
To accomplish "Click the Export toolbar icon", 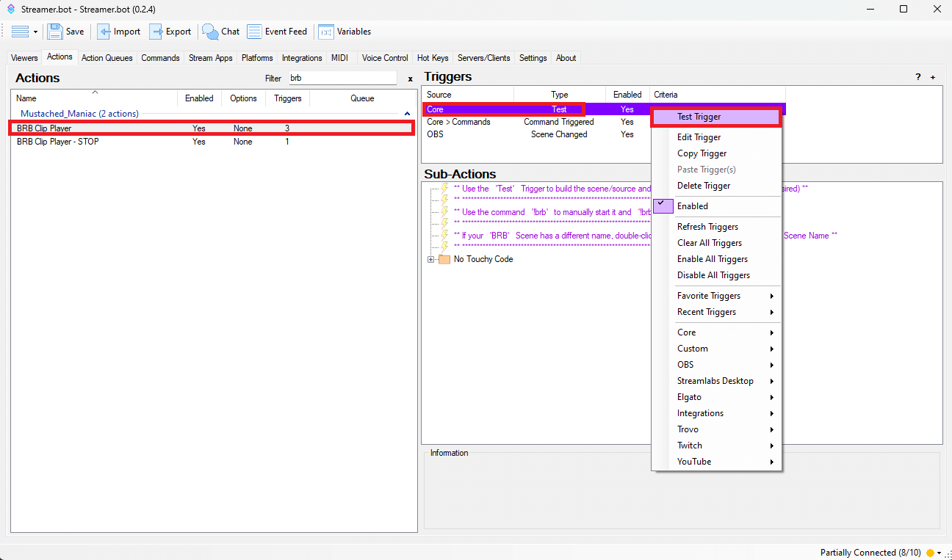I will pyautogui.click(x=156, y=32).
